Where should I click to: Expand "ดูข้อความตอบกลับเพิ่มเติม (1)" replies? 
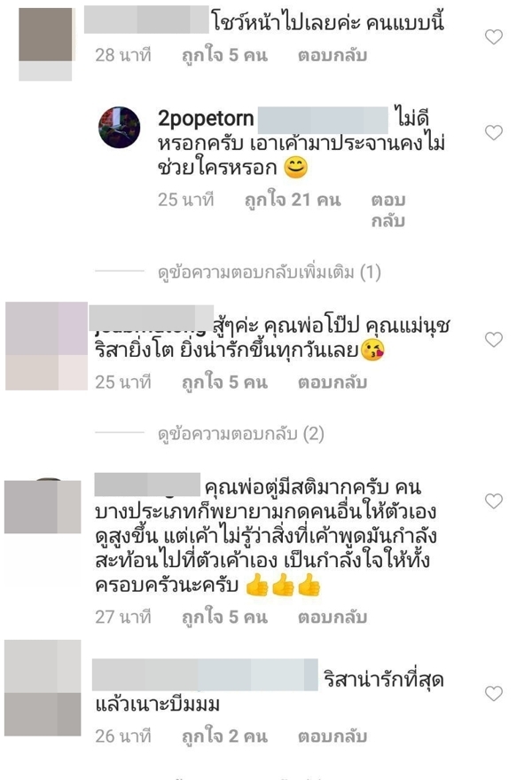tap(270, 272)
